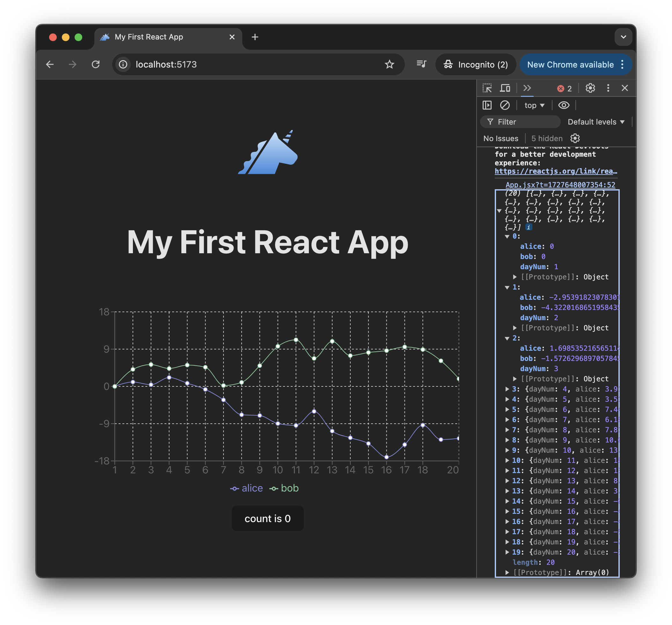Open more DevTools tabs chevron

pyautogui.click(x=527, y=88)
